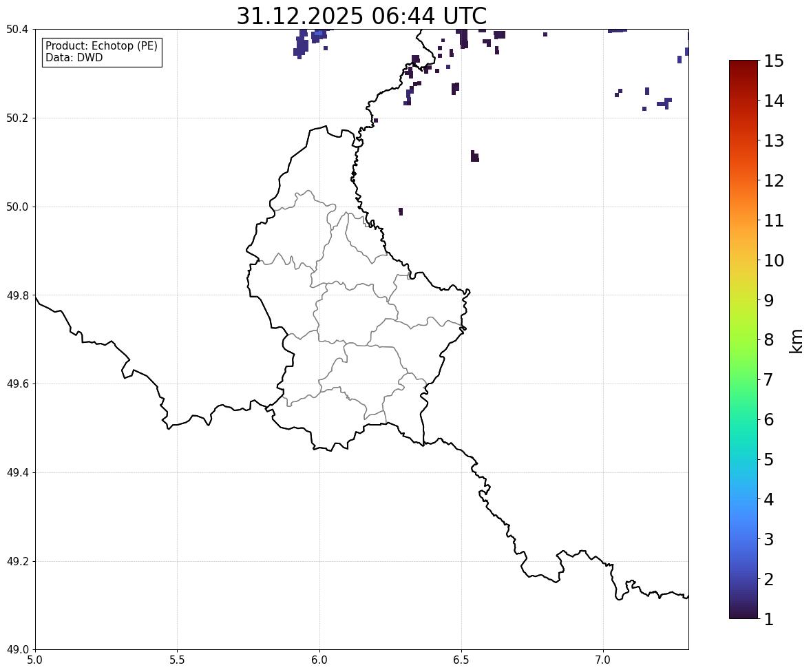Screen dimensions: 811x672
Task: Click the 'Product: Echotop (PE)' legend line
Action: (x=101, y=45)
